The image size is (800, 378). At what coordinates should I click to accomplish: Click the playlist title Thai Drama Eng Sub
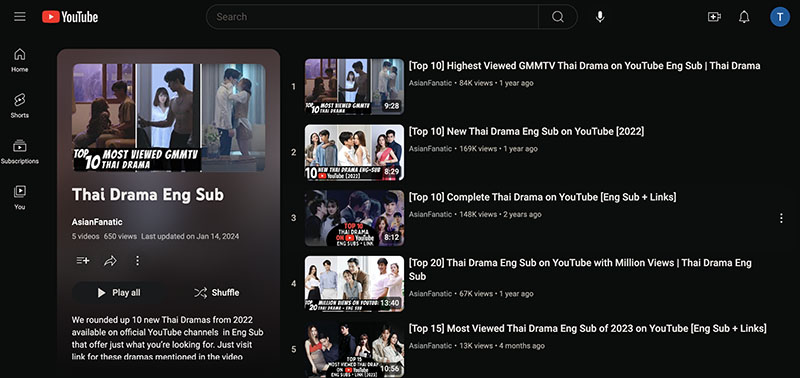[148, 195]
